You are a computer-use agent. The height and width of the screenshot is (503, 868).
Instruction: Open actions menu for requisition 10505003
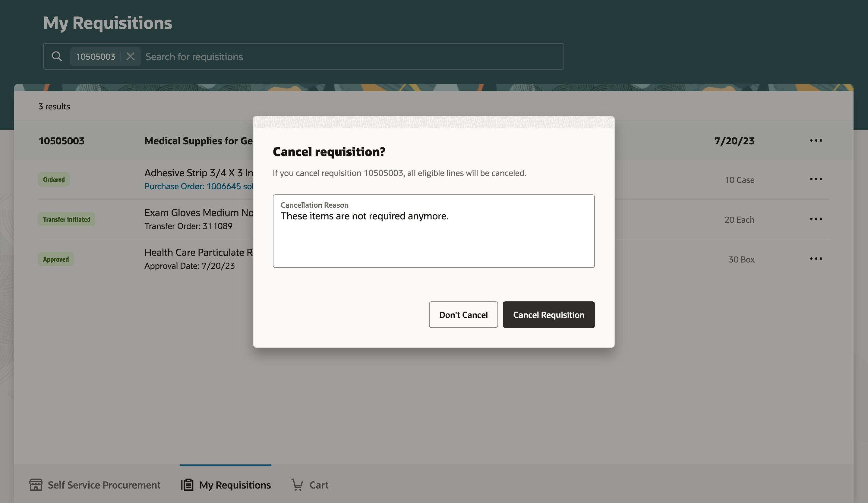816,140
